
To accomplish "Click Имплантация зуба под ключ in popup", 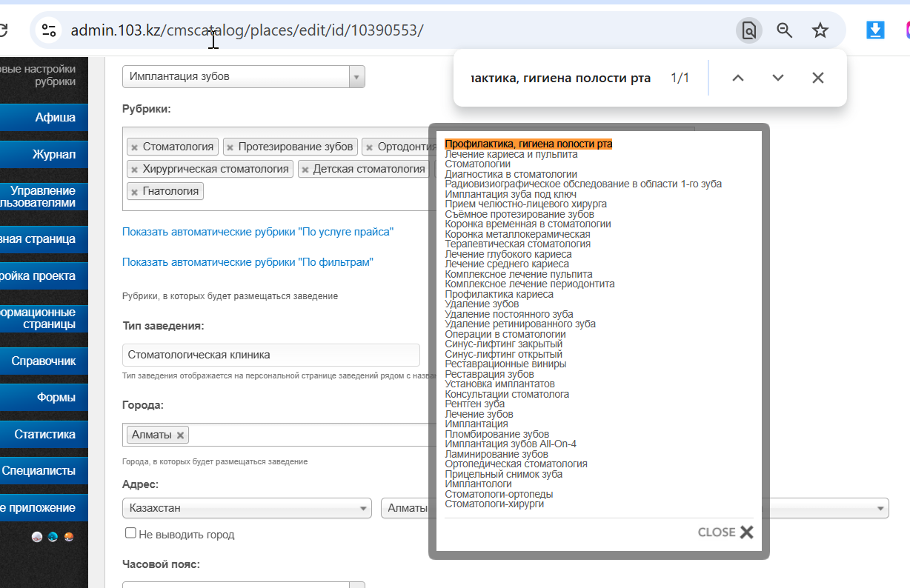I will click(511, 194).
